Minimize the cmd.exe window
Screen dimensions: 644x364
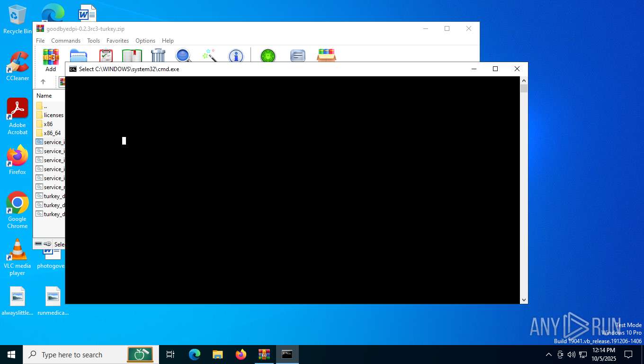click(x=474, y=69)
